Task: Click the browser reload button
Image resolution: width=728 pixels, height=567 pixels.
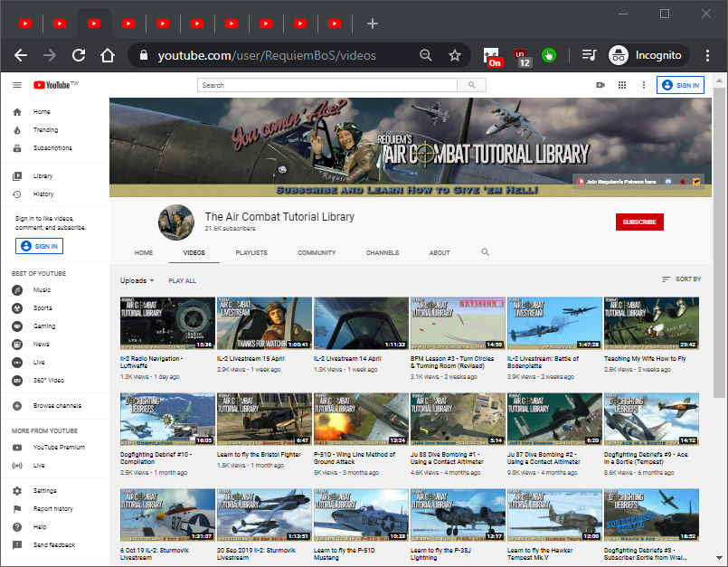Action: [x=79, y=55]
